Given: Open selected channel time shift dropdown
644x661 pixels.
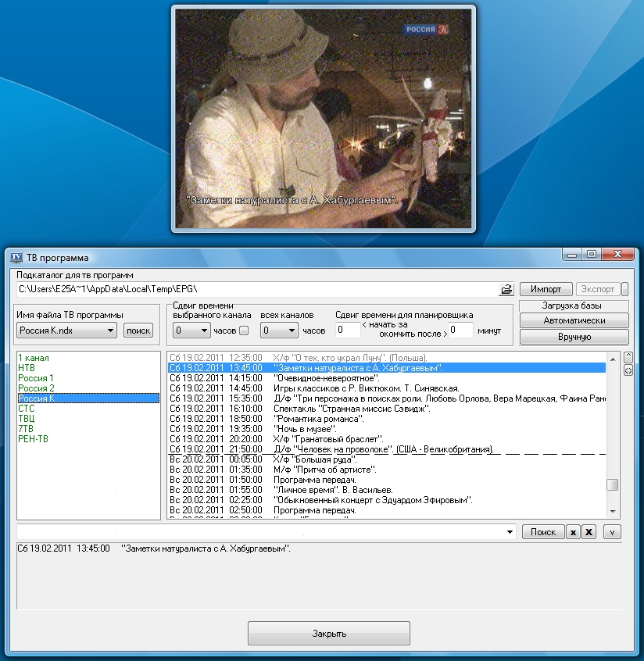Looking at the screenshot, I should [x=204, y=330].
